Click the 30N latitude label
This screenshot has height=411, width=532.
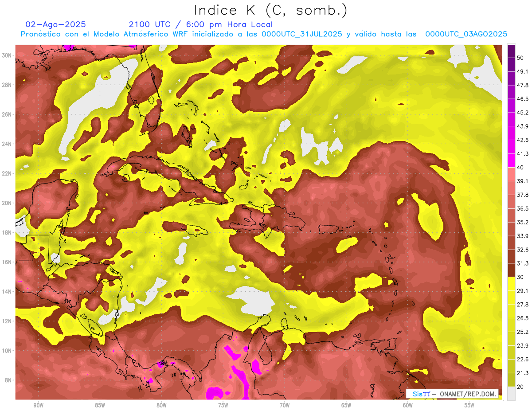(x=8, y=55)
